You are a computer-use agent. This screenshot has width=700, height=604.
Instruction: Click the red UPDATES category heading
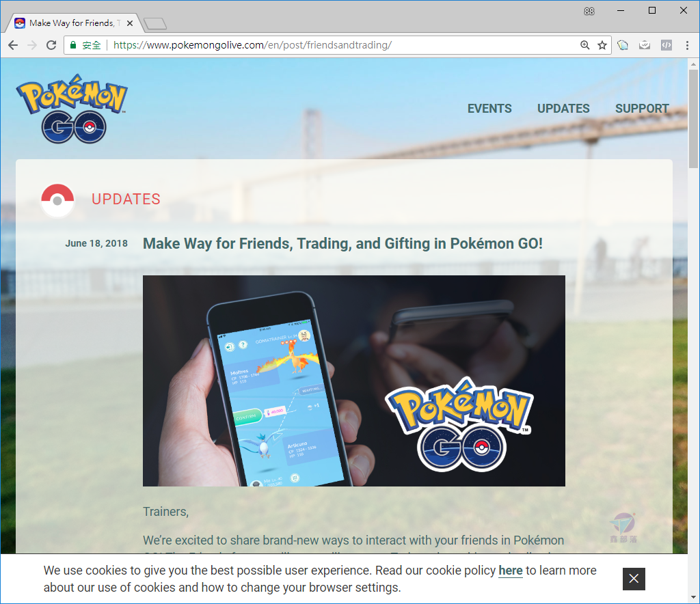point(126,199)
